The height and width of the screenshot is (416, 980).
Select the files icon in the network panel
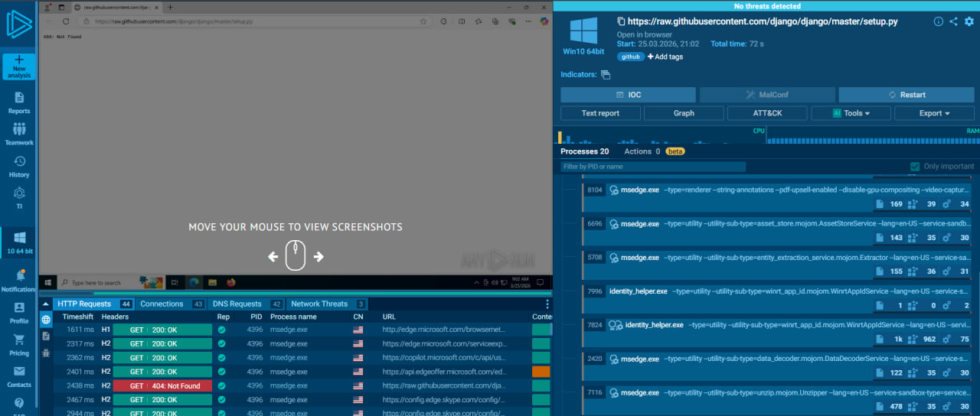(46, 336)
